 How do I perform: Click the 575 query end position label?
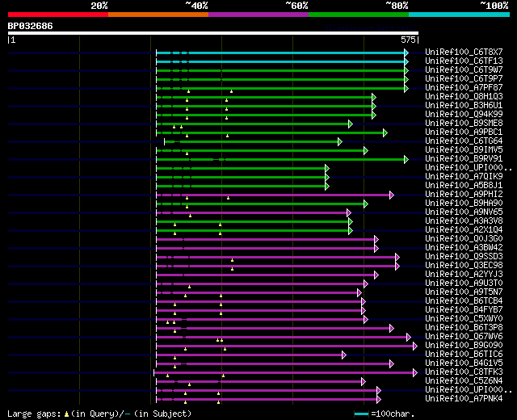(x=408, y=40)
